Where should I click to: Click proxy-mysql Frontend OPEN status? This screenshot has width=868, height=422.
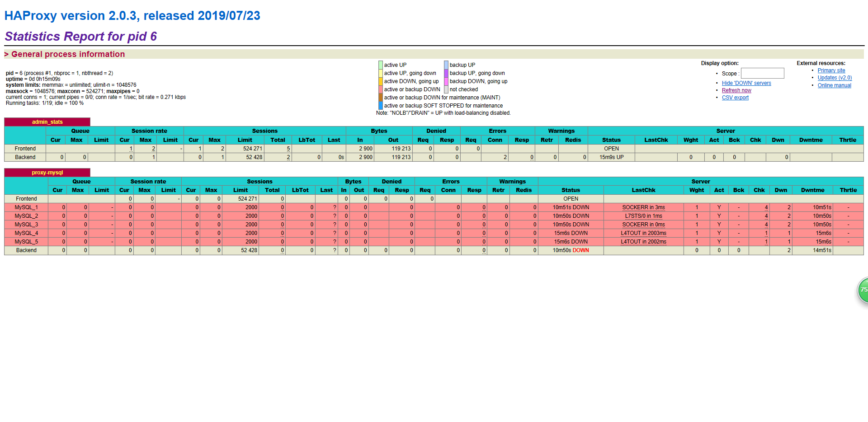click(x=571, y=199)
